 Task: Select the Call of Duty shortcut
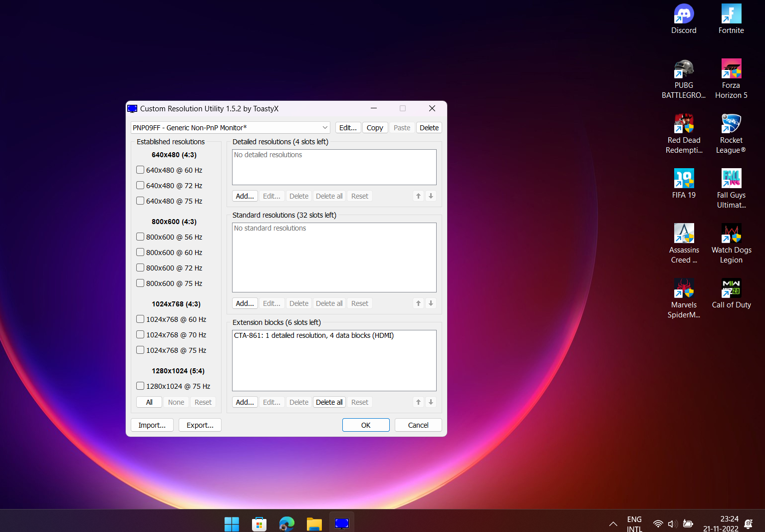coord(731,289)
